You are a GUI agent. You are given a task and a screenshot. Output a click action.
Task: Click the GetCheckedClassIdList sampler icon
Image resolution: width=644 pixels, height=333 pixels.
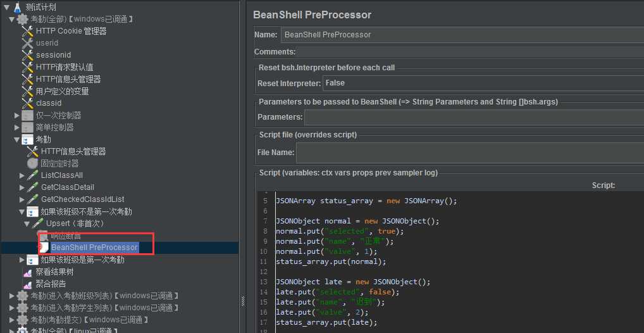coord(32,199)
